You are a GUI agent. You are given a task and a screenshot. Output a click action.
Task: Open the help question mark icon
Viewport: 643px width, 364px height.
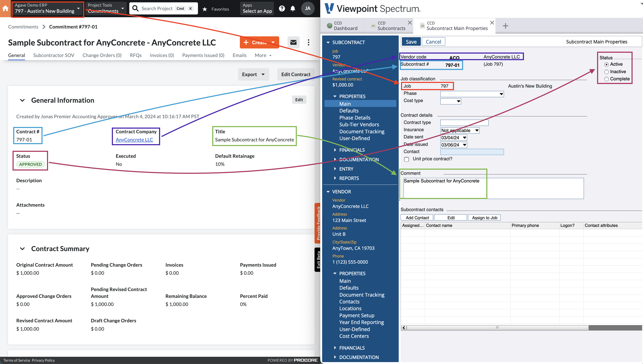point(282,9)
